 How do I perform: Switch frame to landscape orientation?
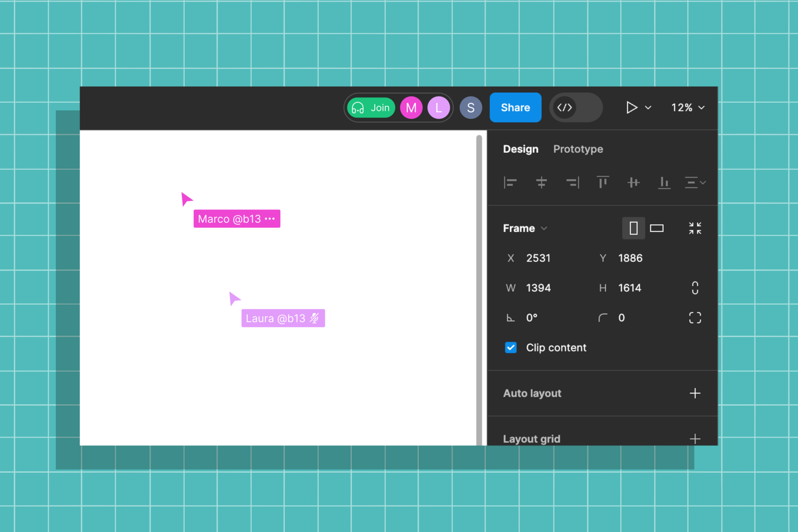point(657,228)
